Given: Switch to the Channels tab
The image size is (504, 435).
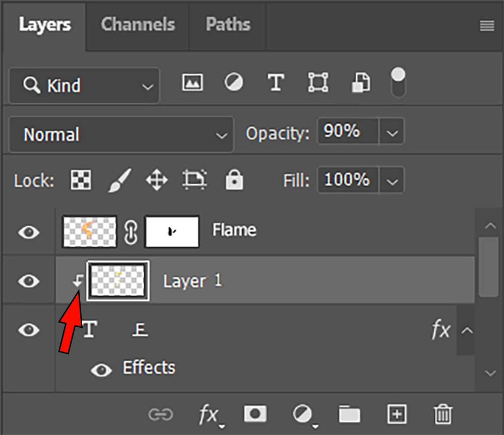Looking at the screenshot, I should tap(138, 25).
